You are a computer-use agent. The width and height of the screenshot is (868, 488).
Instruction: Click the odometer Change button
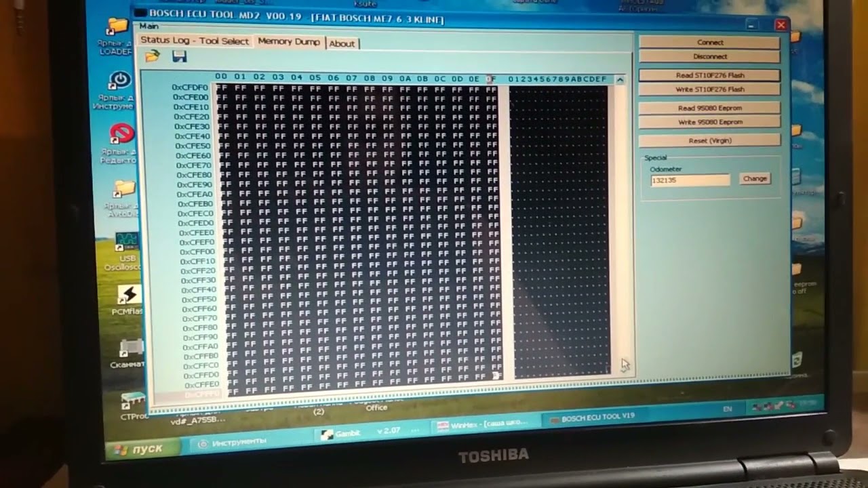[x=755, y=179]
